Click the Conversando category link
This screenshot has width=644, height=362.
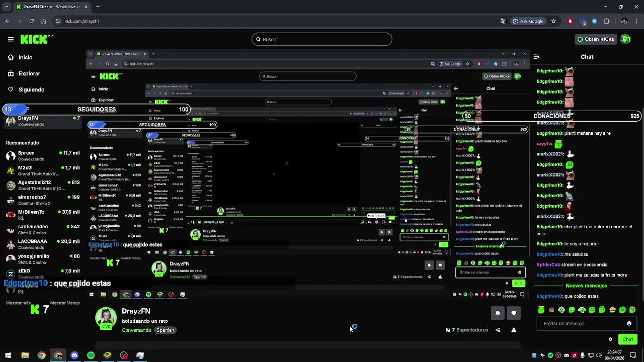pyautogui.click(x=136, y=330)
